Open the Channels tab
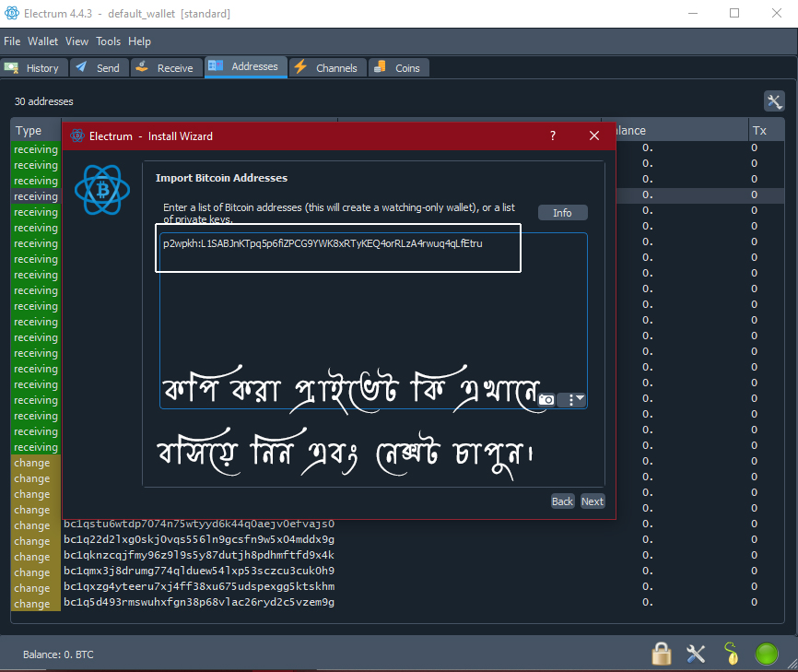The height and width of the screenshot is (672, 798). [328, 67]
